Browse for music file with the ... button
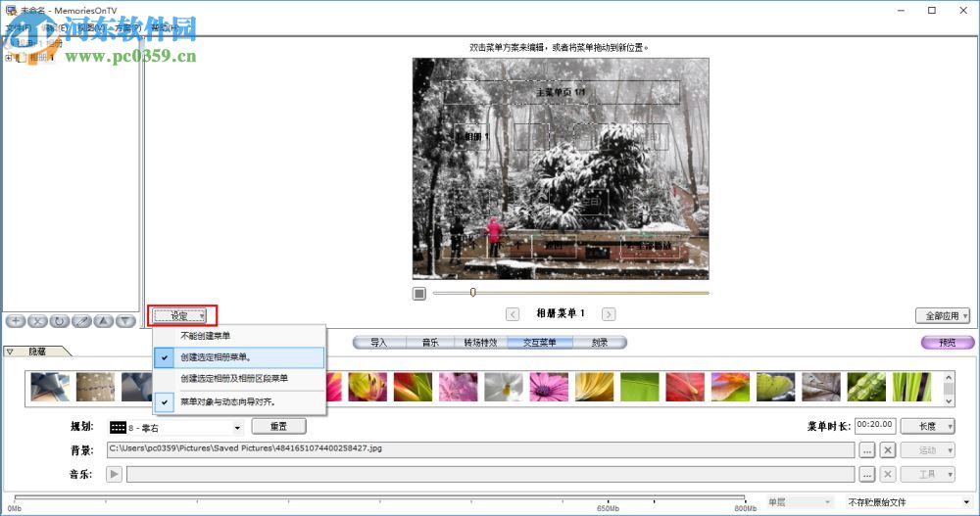The image size is (980, 516). pos(866,474)
